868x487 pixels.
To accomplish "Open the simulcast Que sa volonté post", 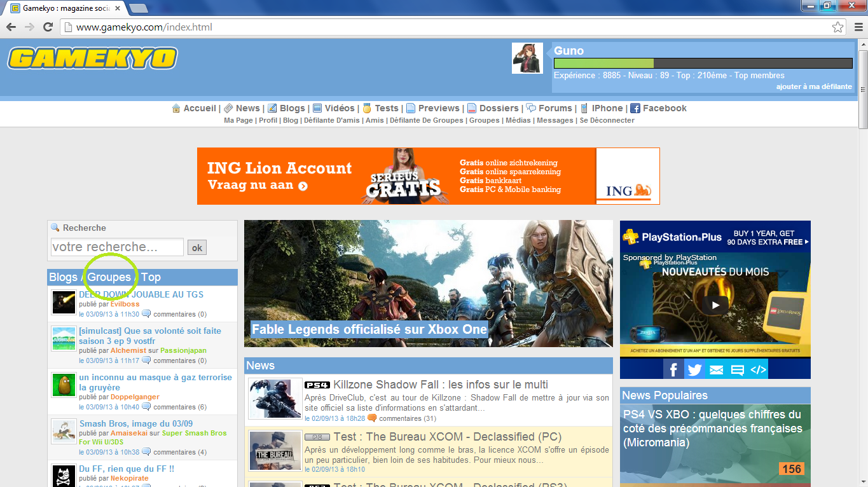I will (150, 336).
